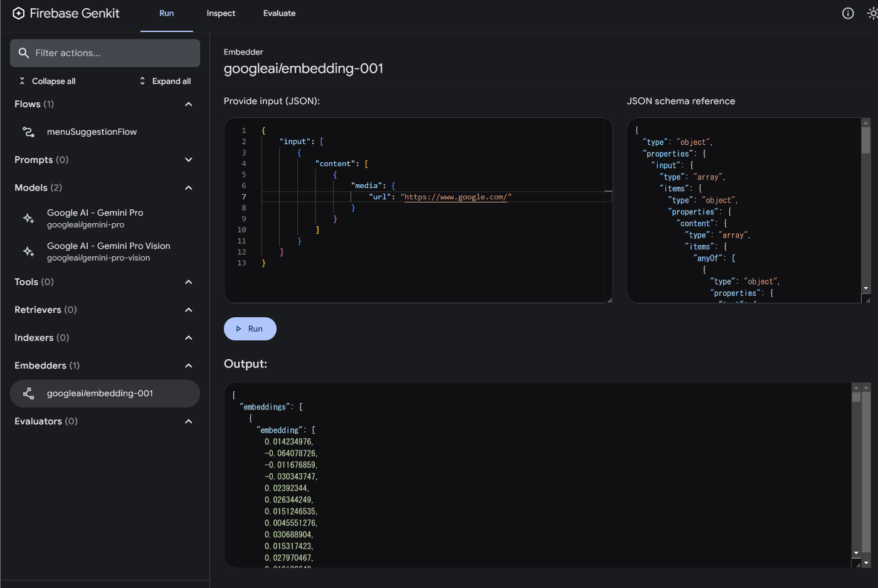Click the Models section header label
878x588 pixels.
click(x=38, y=188)
